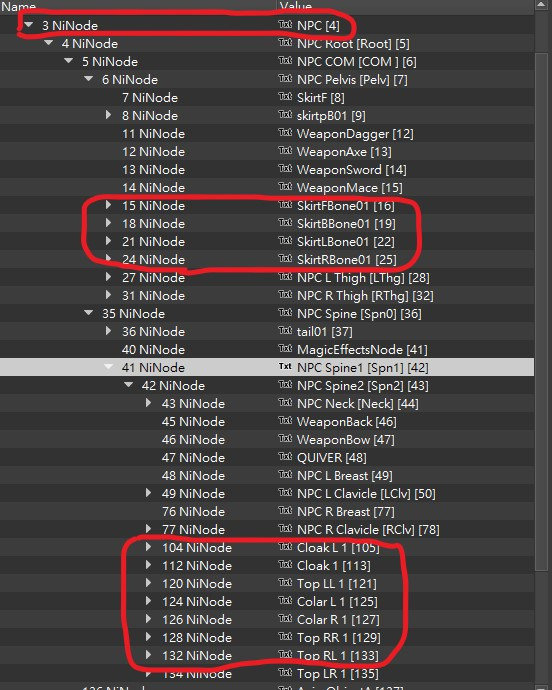Click the Txt icon beside NPC Root [Root]
Screen dimensions: 552x690
[x=285, y=43]
